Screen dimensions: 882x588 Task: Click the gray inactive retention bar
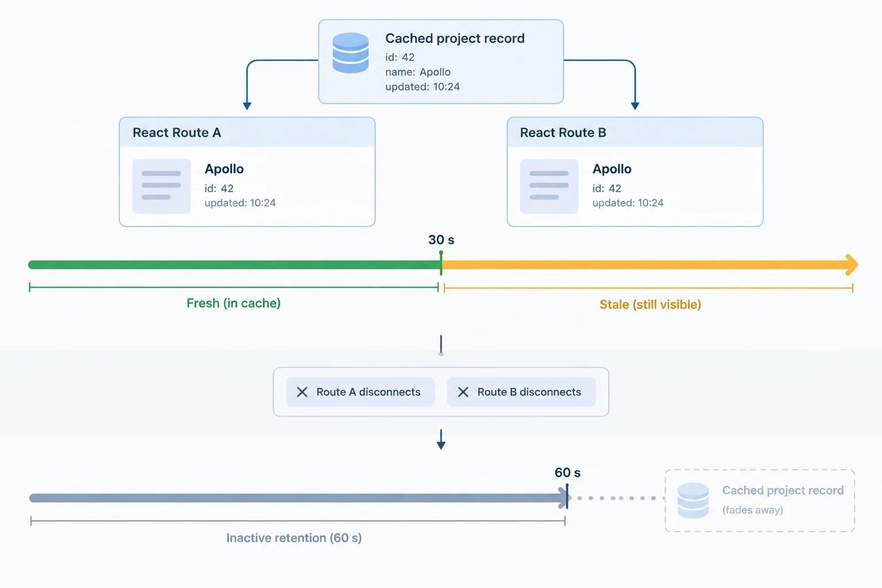click(x=299, y=498)
